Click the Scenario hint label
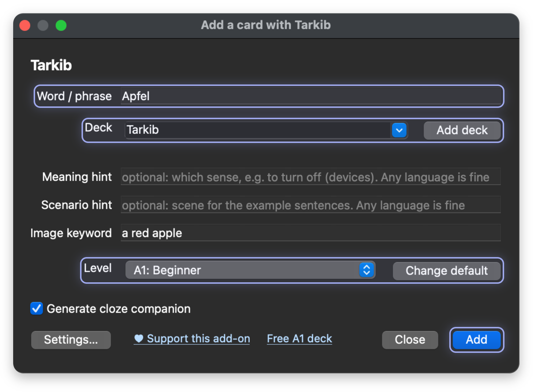Viewport: 533px width, 392px height. click(x=76, y=205)
